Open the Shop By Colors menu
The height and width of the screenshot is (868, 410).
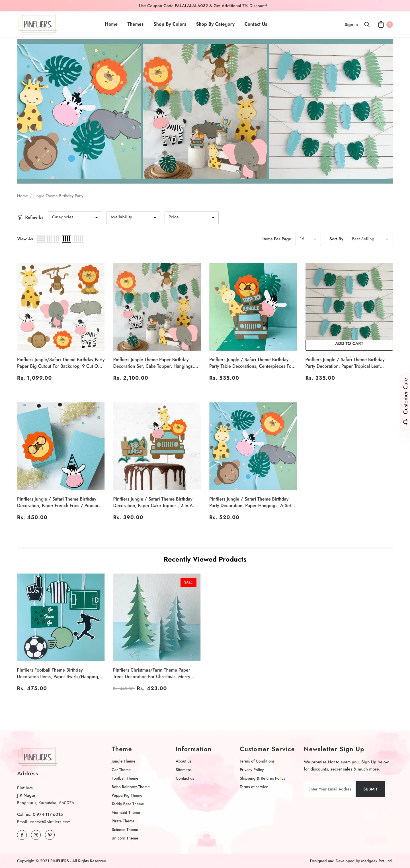tap(170, 24)
